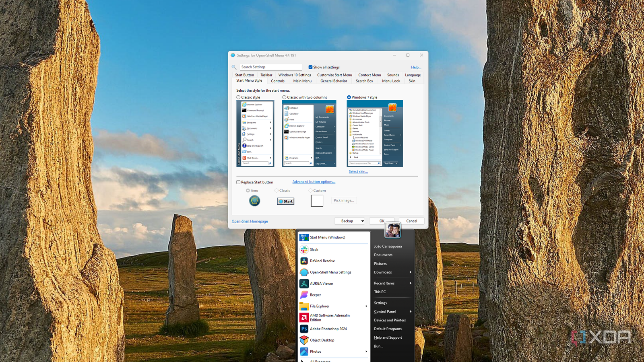644x362 pixels.
Task: Enable Replace Start button
Action: [238, 182]
